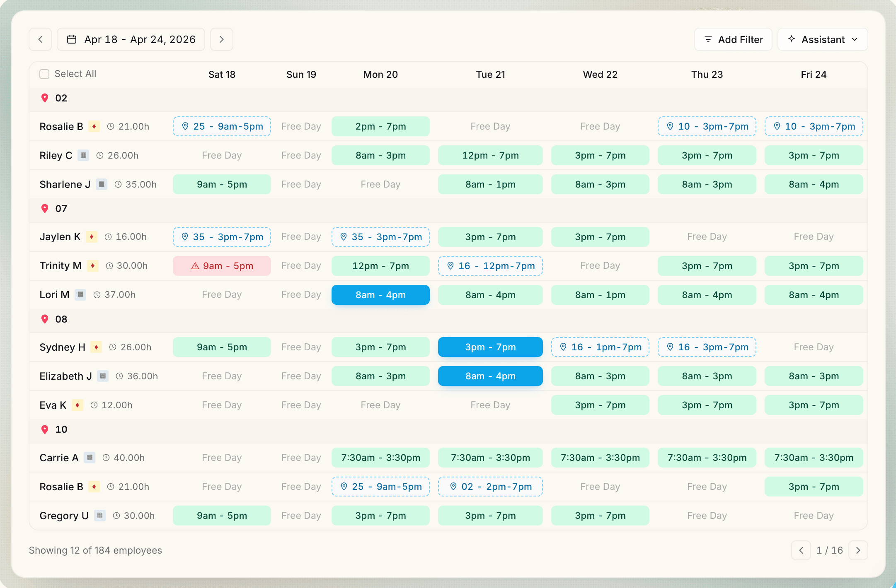Advance to next week with right arrow
Image resolution: width=896 pixels, height=588 pixels.
[x=221, y=39]
